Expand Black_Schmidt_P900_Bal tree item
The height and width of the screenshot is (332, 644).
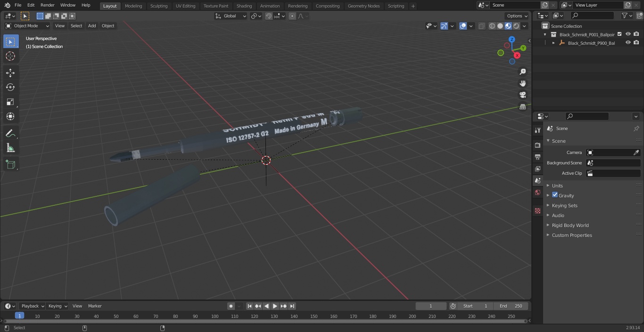pyautogui.click(x=553, y=43)
